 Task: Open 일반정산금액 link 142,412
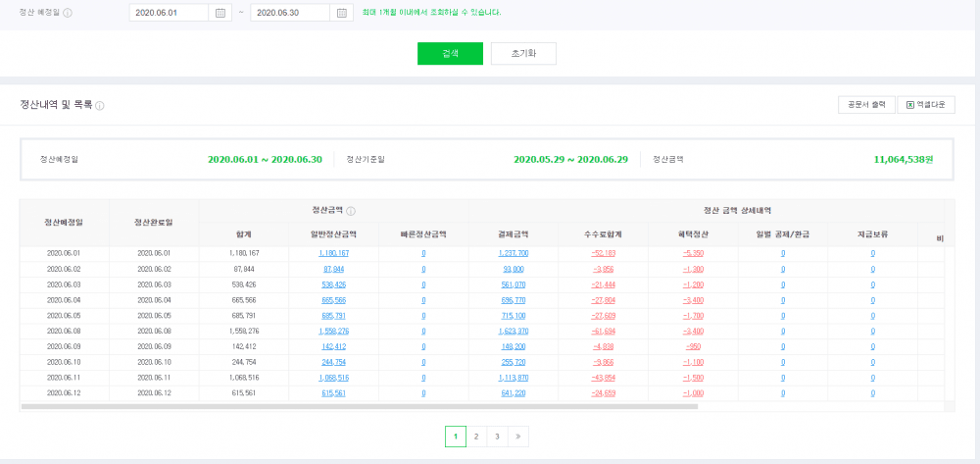pyautogui.click(x=334, y=347)
